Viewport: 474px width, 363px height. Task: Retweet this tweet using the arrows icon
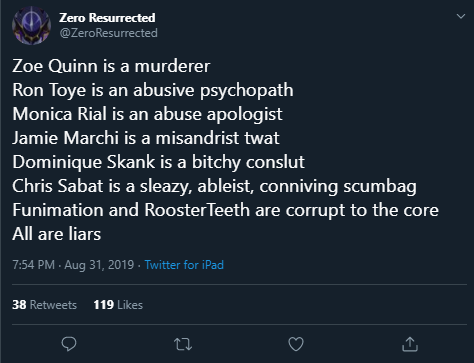pos(183,344)
